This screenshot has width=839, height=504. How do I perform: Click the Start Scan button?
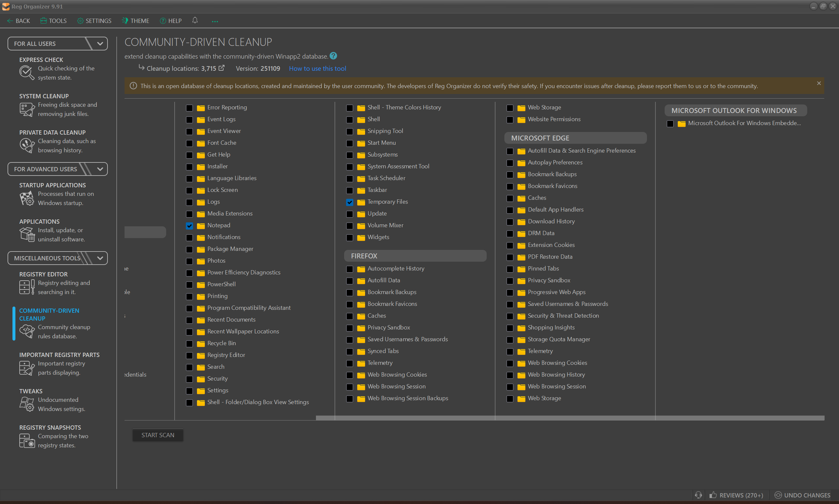pos(158,435)
